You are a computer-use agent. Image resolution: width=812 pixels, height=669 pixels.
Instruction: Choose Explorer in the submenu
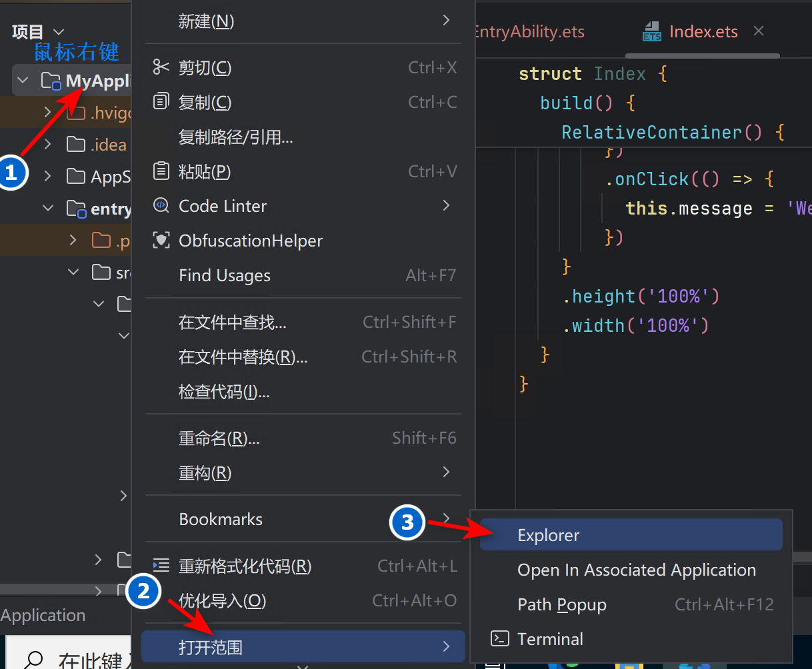click(631, 535)
